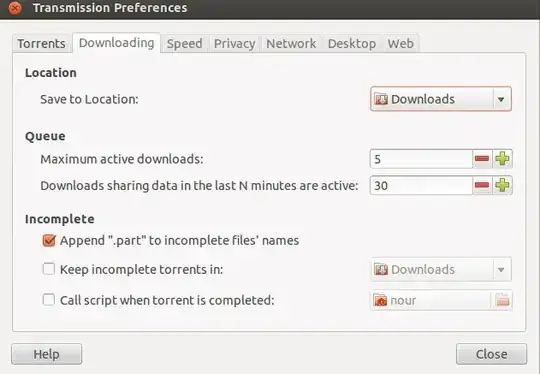The image size is (540, 374).
Task: Click the folder browse icon beside nour
Action: pyautogui.click(x=502, y=300)
